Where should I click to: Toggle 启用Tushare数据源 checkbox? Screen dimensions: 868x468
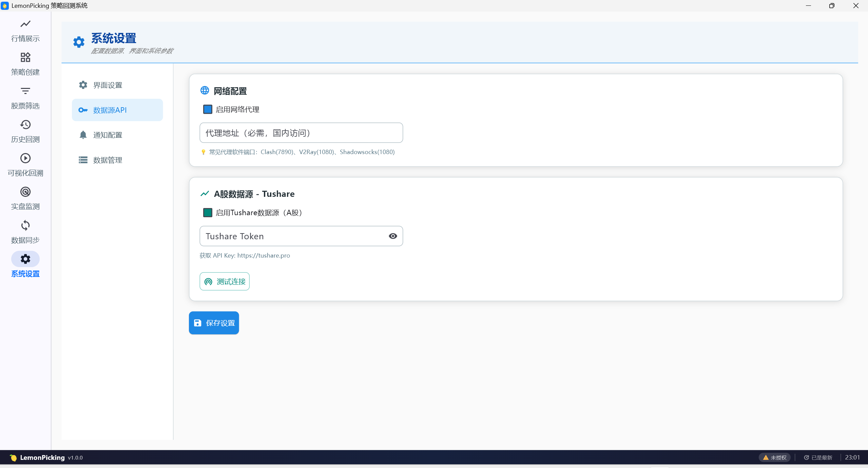[208, 213]
